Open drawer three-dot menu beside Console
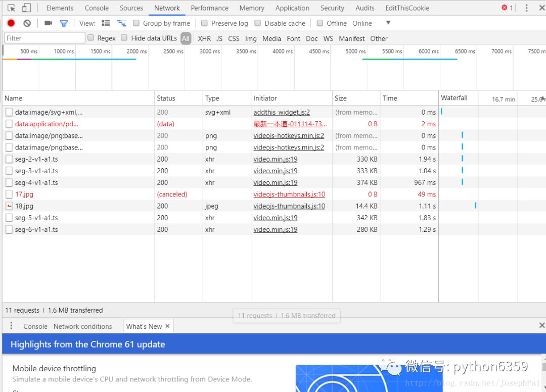Viewport: 546px width, 392px height. (11, 325)
